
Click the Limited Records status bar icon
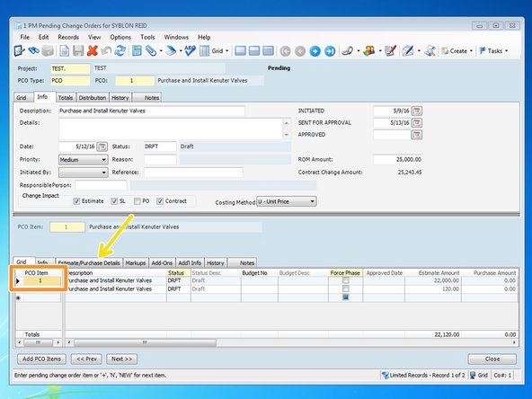point(385,376)
